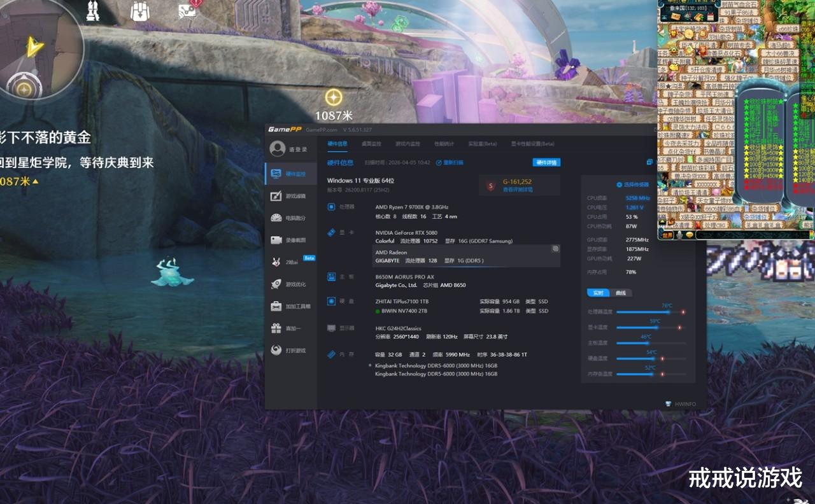Open 录像截图 recording in the sidebar
This screenshot has height=504, width=815.
pyautogui.click(x=291, y=240)
